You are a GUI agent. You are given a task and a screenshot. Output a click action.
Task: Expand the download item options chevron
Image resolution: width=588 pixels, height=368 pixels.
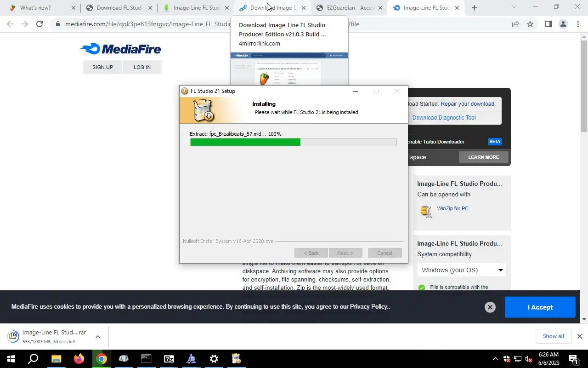(x=98, y=337)
